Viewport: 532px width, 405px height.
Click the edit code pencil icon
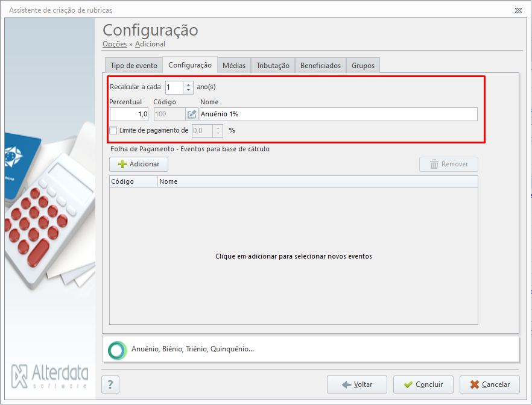pyautogui.click(x=192, y=115)
